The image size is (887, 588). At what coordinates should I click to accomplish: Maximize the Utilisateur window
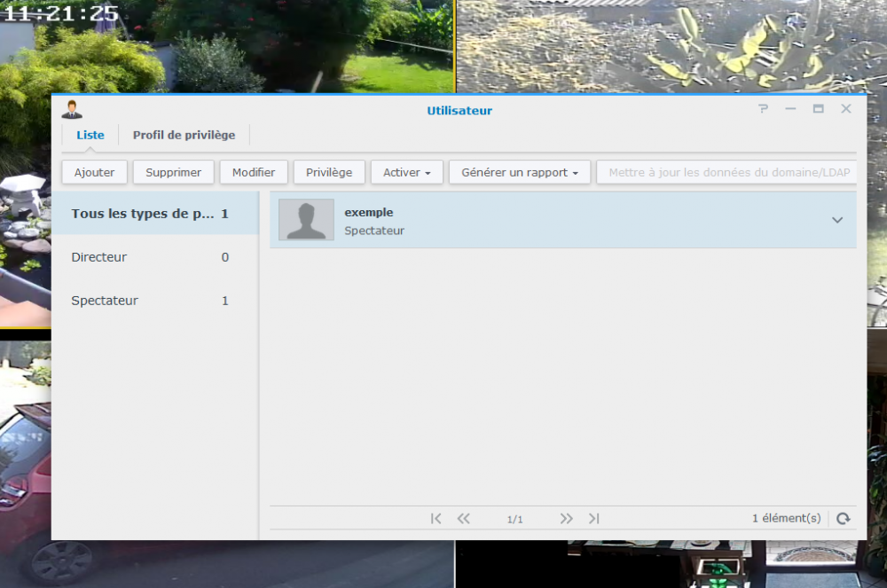818,108
